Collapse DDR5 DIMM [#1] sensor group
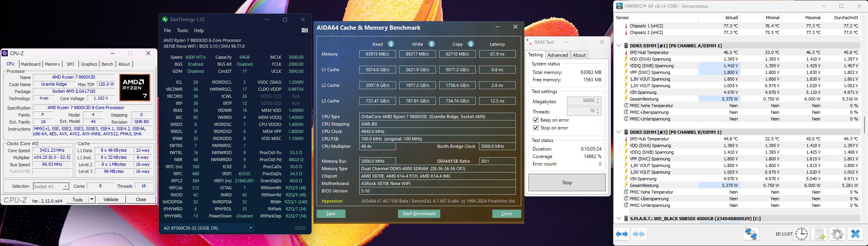Viewport: 868px width, 246px height. pos(618,46)
